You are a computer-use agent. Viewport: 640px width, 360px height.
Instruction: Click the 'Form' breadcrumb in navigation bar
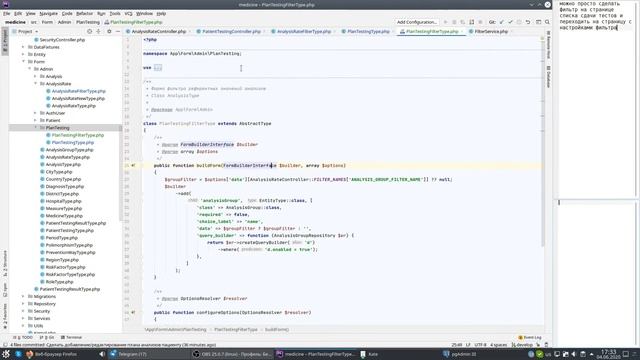pos(47,22)
